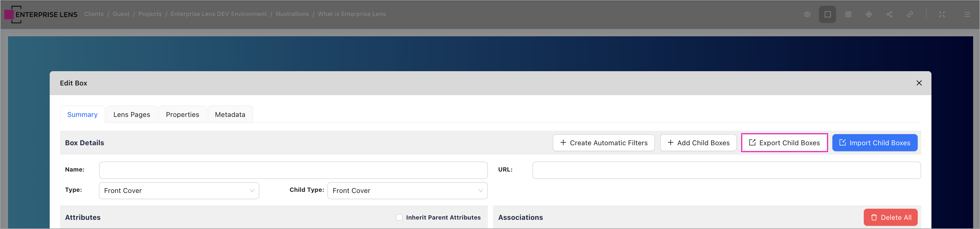This screenshot has width=980, height=229.
Task: Select the single box view icon
Action: click(827, 15)
